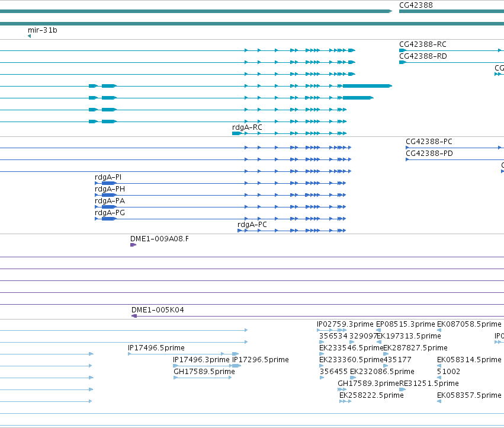
Task: Click the CG42388-RD first exon block
Action: 402,62
